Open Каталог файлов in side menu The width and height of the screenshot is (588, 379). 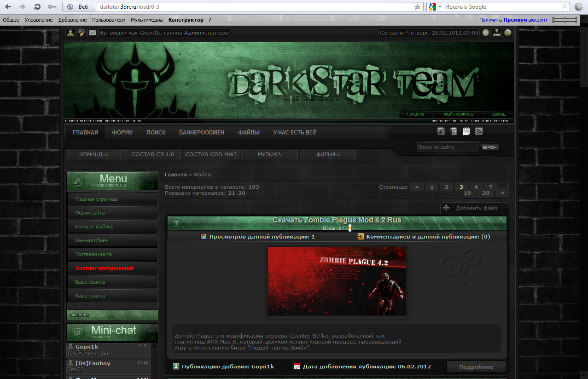point(94,227)
